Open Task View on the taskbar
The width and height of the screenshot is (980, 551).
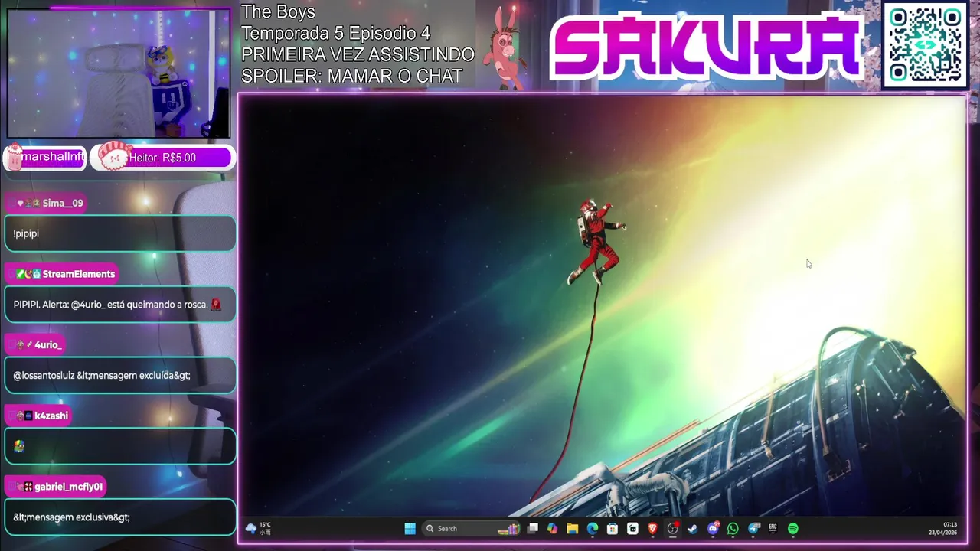coord(533,528)
